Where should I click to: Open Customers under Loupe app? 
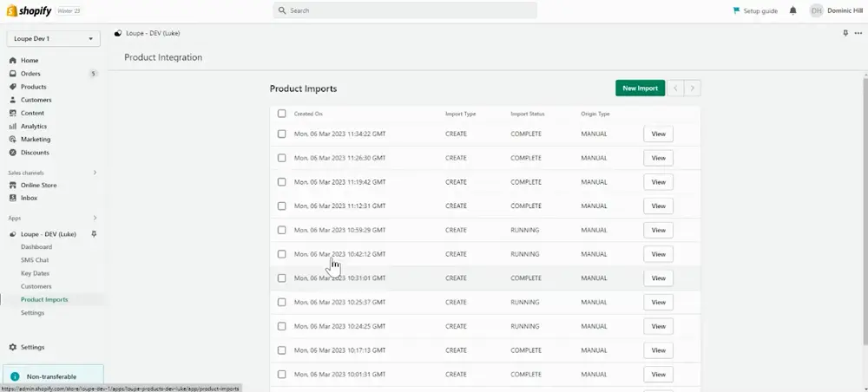36,286
